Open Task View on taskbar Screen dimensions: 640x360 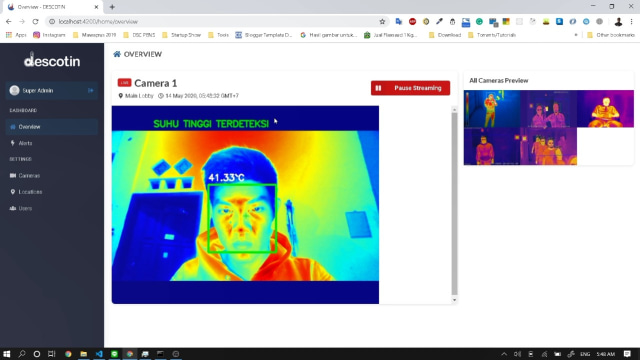tap(51, 354)
